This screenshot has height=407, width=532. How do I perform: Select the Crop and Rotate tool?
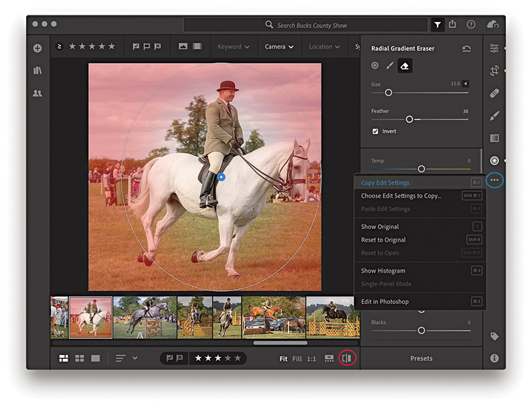point(495,70)
